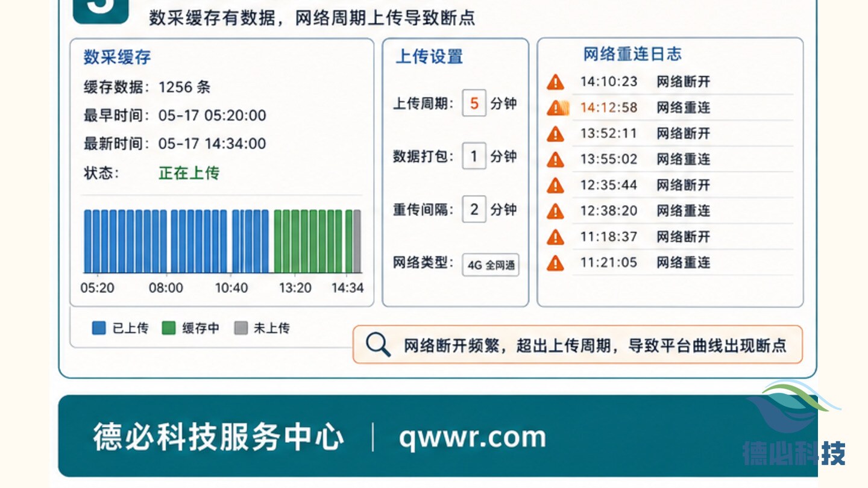Select the warning triangle in the 13:52:11 row

pos(555,134)
